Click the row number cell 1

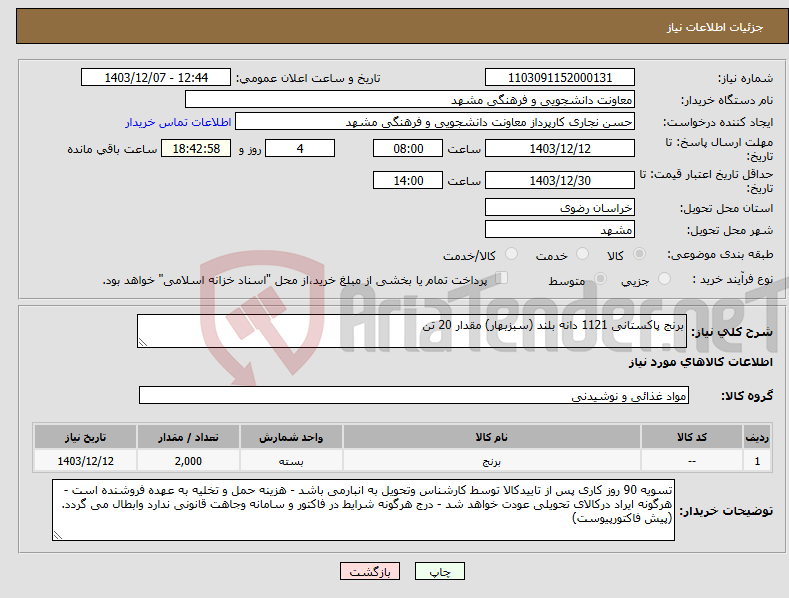pyautogui.click(x=757, y=461)
